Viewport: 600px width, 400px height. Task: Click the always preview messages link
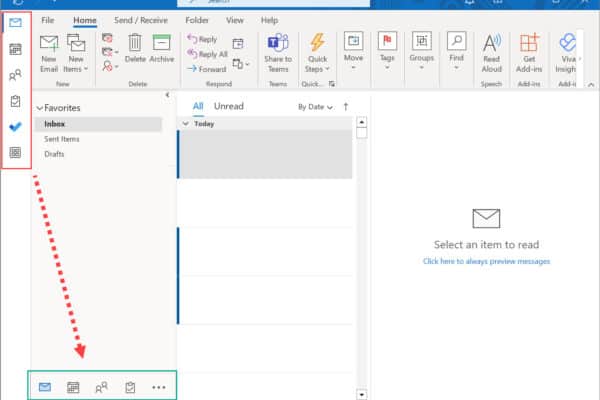pos(486,261)
